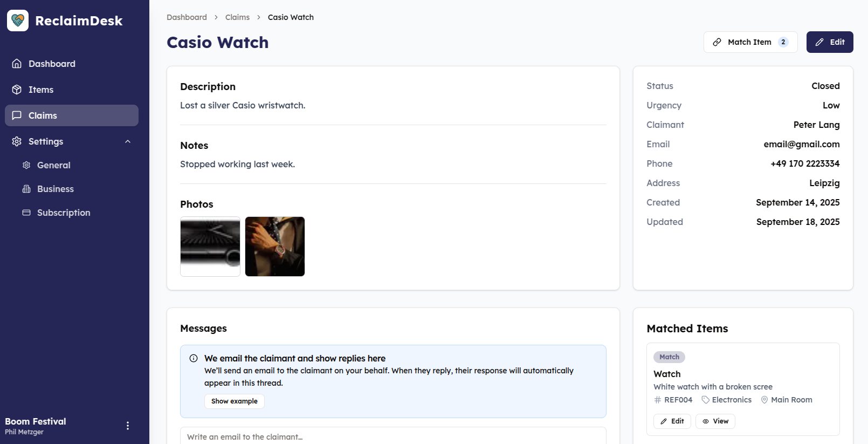Screen dimensions: 868x444
Task: Click the link icon on Match Item
Action: click(x=717, y=42)
